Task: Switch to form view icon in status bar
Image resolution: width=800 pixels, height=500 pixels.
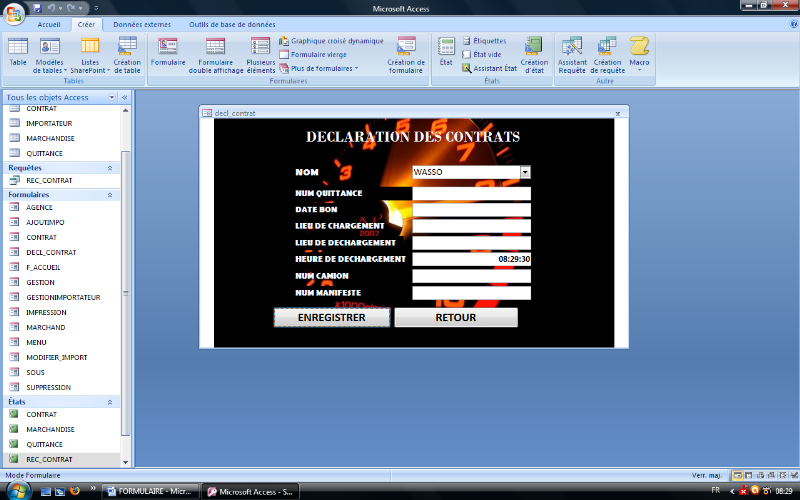Action: pyautogui.click(x=737, y=476)
